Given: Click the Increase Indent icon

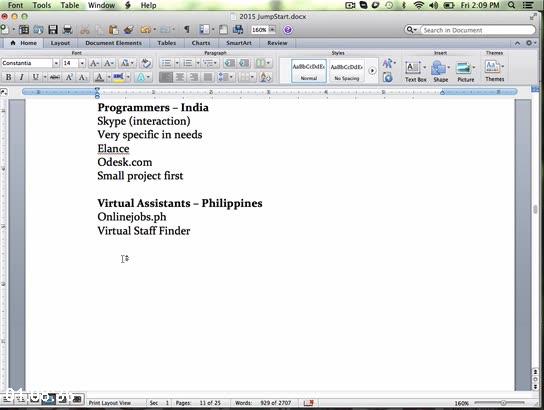Looking at the screenshot, I should pyautogui.click(x=244, y=63).
